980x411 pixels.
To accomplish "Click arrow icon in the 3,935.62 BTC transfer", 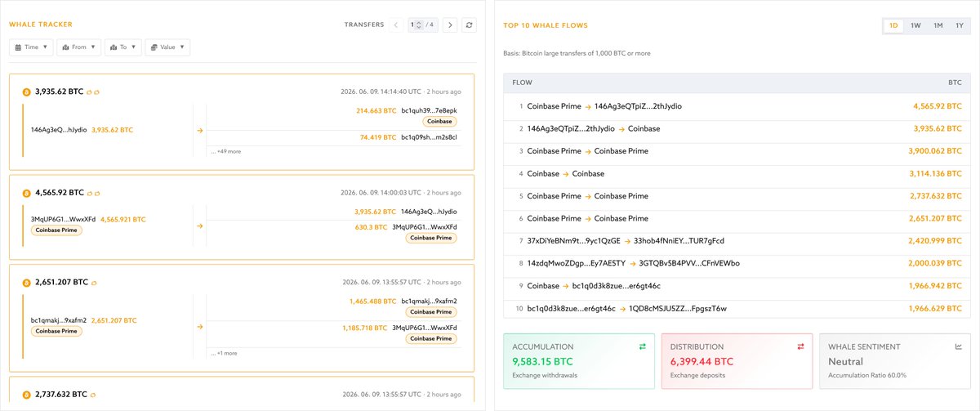I will pos(200,130).
